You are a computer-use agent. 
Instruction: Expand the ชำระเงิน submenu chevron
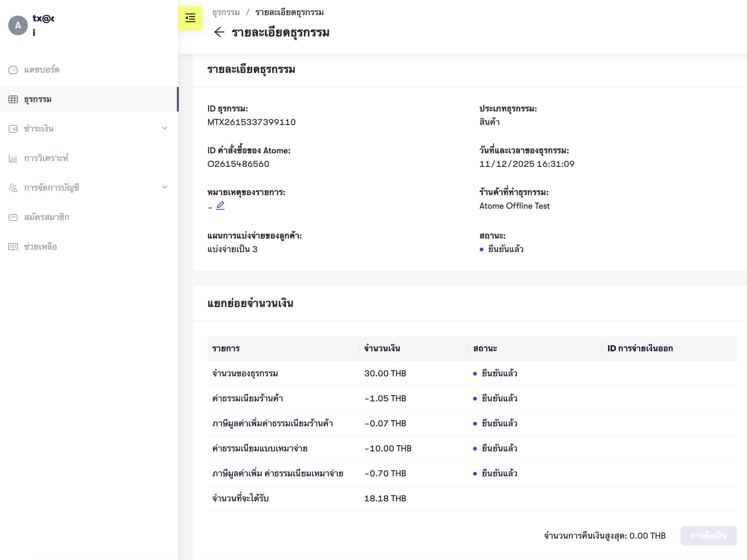pyautogui.click(x=165, y=128)
